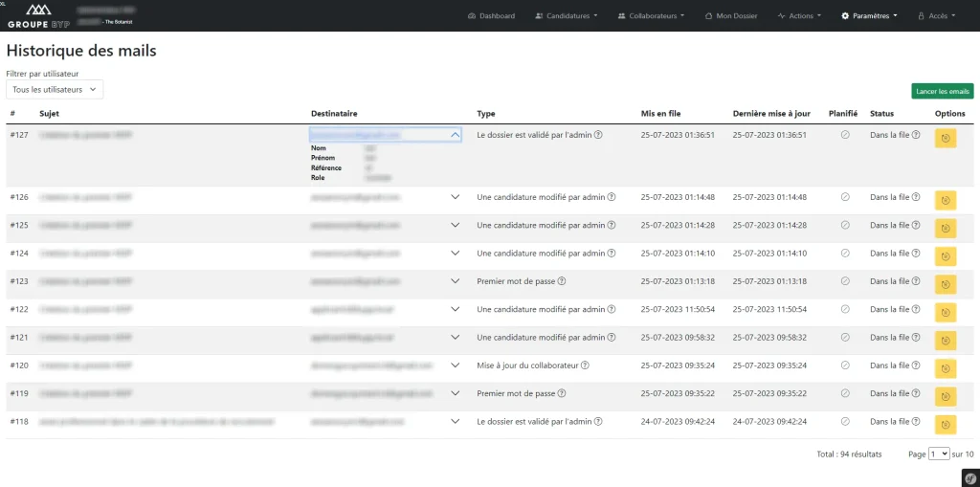Open the Candidatures menu
980x487 pixels.
coord(567,16)
